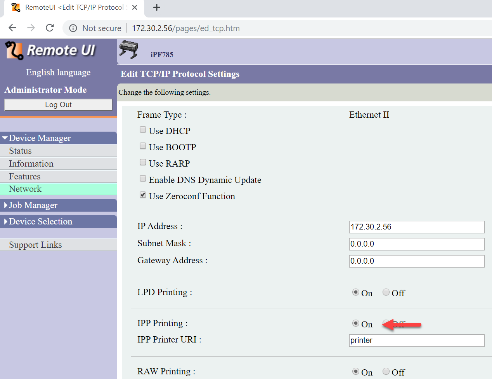Image resolution: width=492 pixels, height=379 pixels.
Task: Open the Features page
Action: (x=58, y=176)
